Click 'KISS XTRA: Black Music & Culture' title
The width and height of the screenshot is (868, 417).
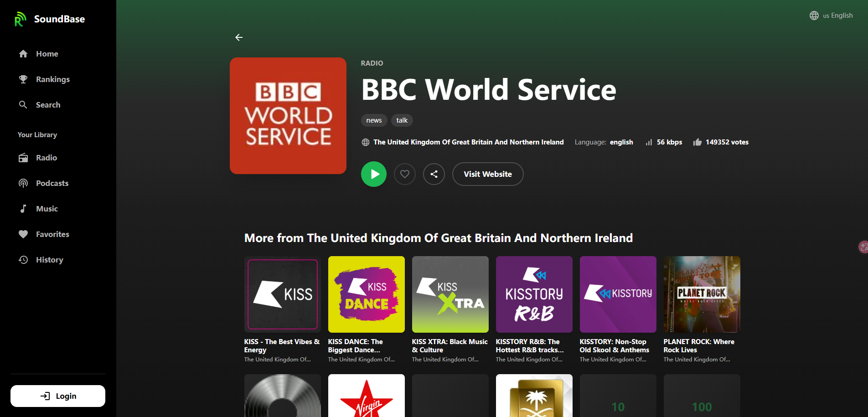tap(450, 346)
